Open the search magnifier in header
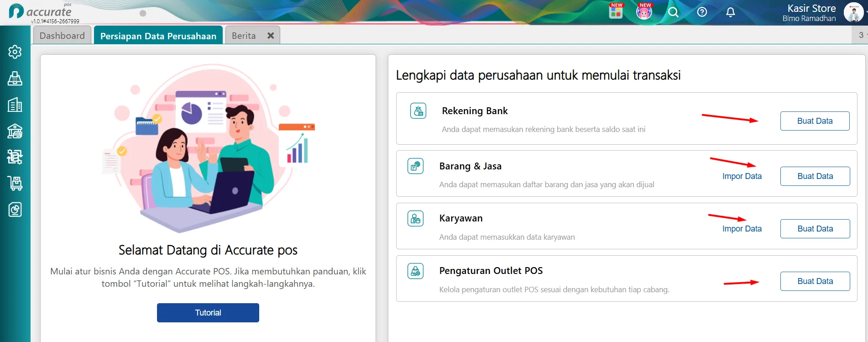Viewport: 868px width, 342px height. [674, 12]
